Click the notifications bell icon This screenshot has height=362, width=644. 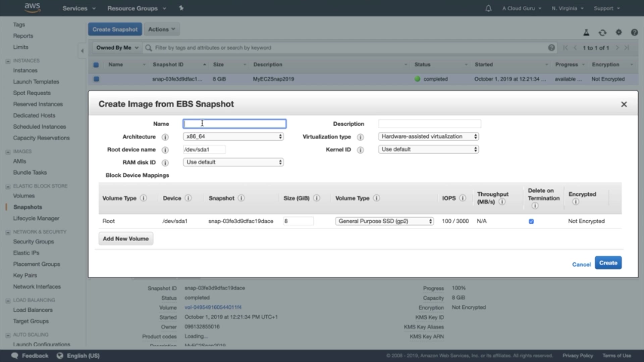(x=488, y=8)
